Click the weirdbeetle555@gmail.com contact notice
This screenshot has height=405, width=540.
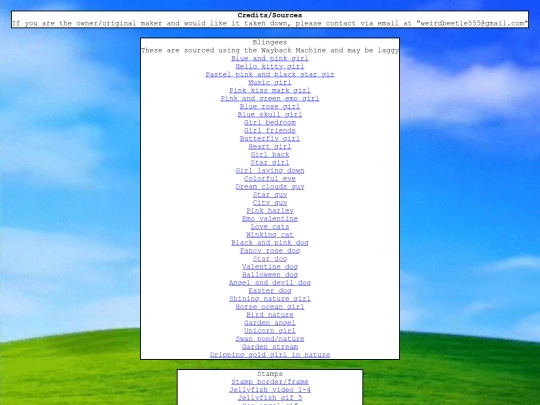270,23
